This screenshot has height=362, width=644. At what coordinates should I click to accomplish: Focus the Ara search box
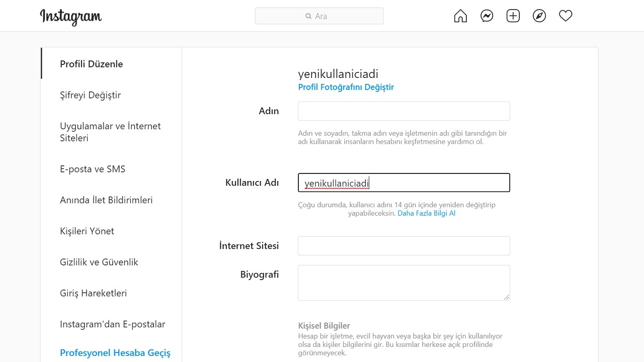[319, 16]
